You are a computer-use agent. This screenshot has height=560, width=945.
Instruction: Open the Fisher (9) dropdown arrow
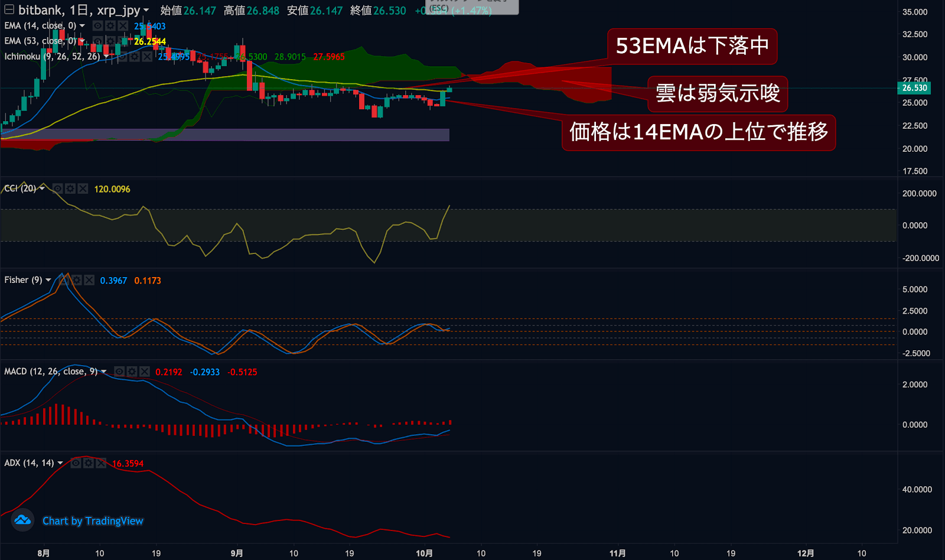(48, 280)
